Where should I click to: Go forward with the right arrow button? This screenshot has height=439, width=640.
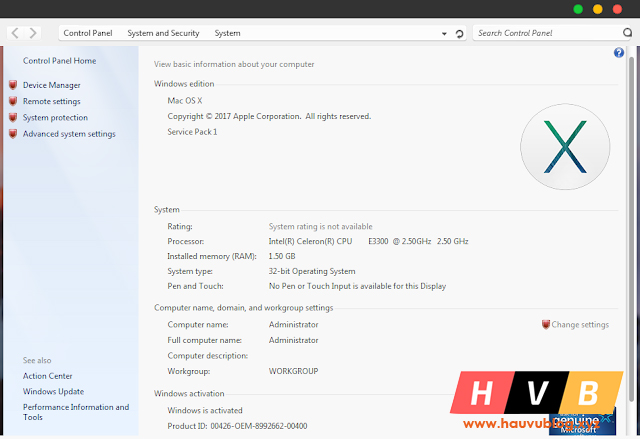[33, 33]
